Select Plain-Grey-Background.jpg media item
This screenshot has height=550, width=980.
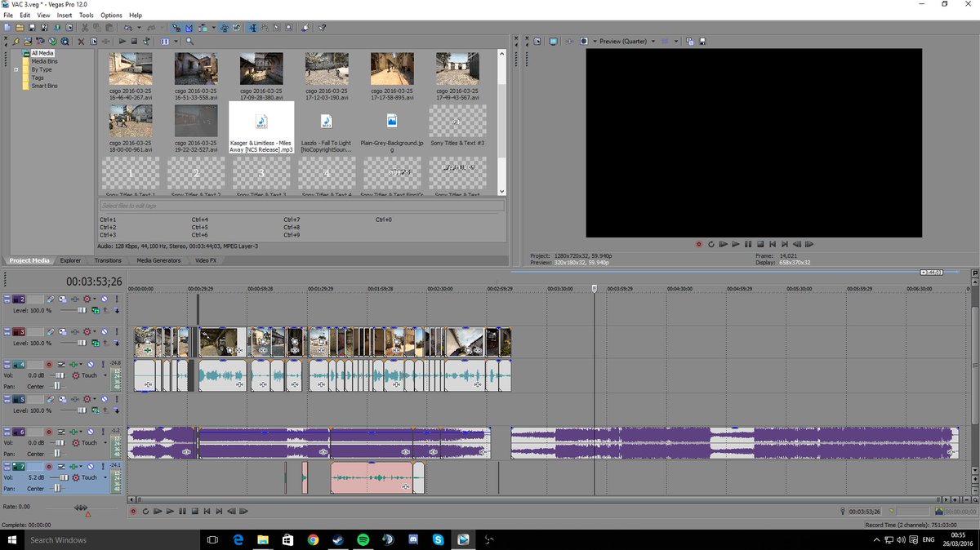(x=392, y=129)
